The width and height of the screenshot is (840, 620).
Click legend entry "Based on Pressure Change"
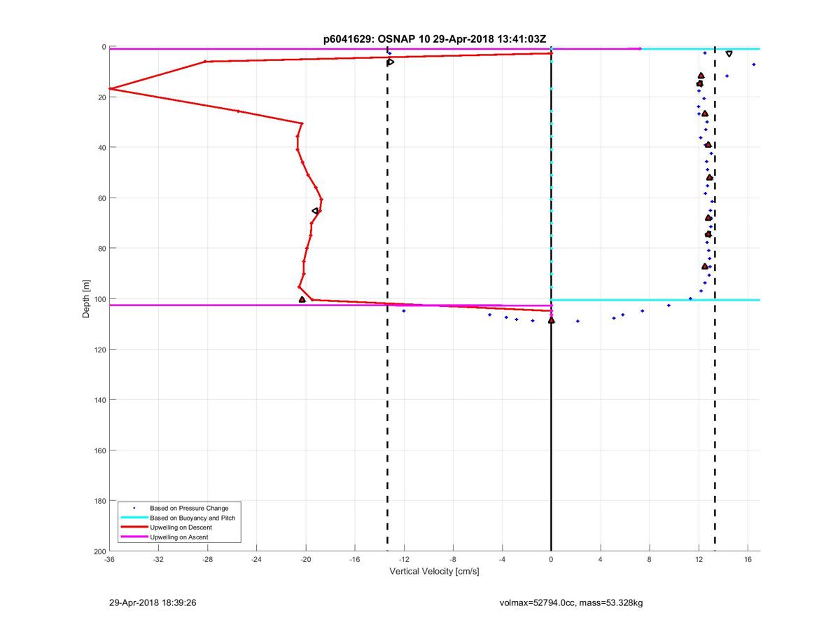tap(189, 508)
